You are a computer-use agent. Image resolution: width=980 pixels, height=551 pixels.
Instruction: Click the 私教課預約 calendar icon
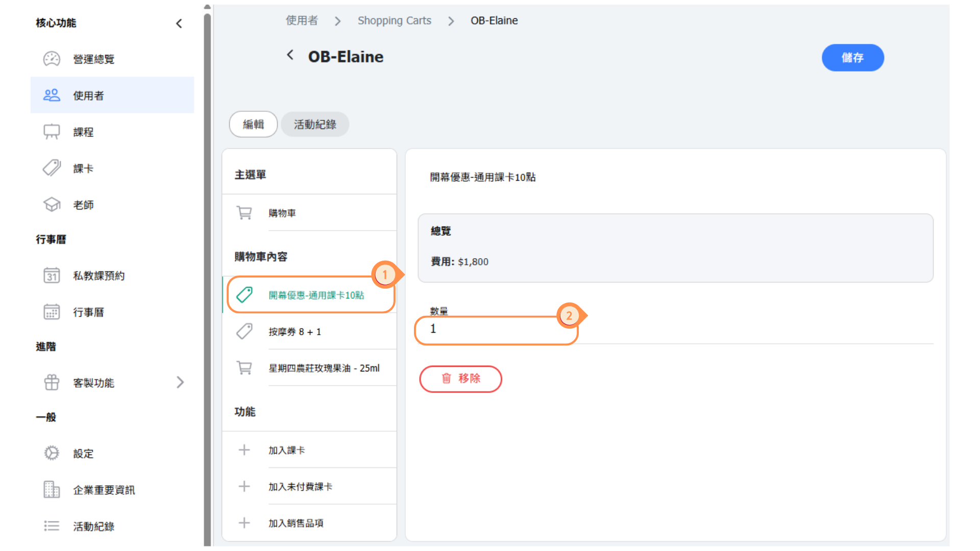point(52,276)
